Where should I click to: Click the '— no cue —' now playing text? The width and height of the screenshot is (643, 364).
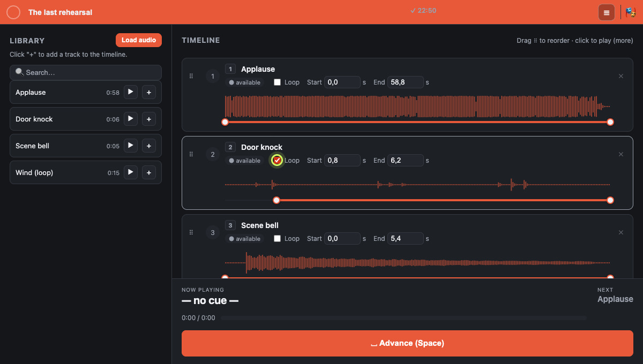pos(210,301)
